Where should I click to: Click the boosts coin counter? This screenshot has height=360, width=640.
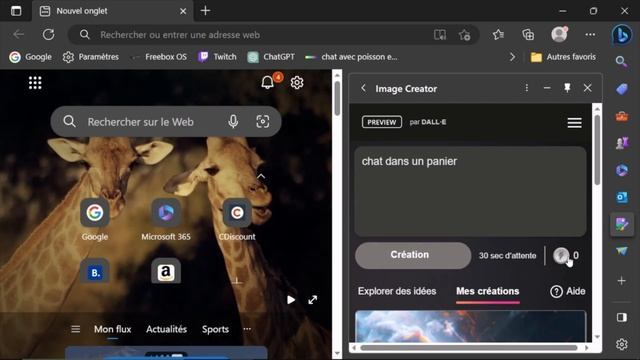566,256
